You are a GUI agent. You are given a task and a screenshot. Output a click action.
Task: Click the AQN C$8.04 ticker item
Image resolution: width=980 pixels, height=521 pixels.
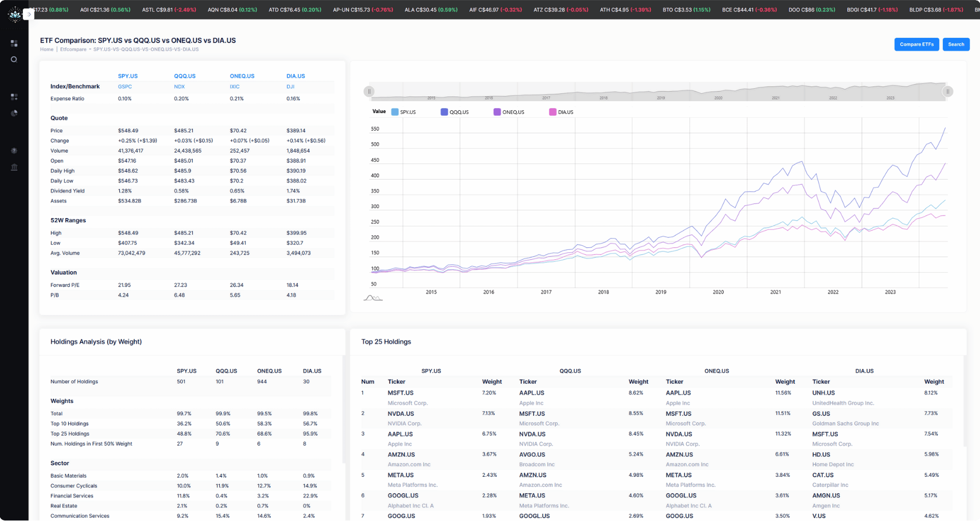click(x=232, y=10)
